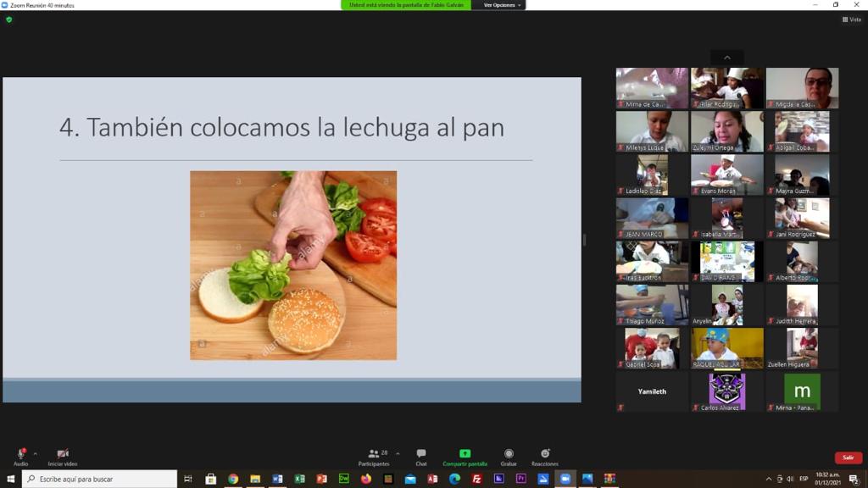
Task: Select the Yamileth participant tile
Action: (652, 391)
